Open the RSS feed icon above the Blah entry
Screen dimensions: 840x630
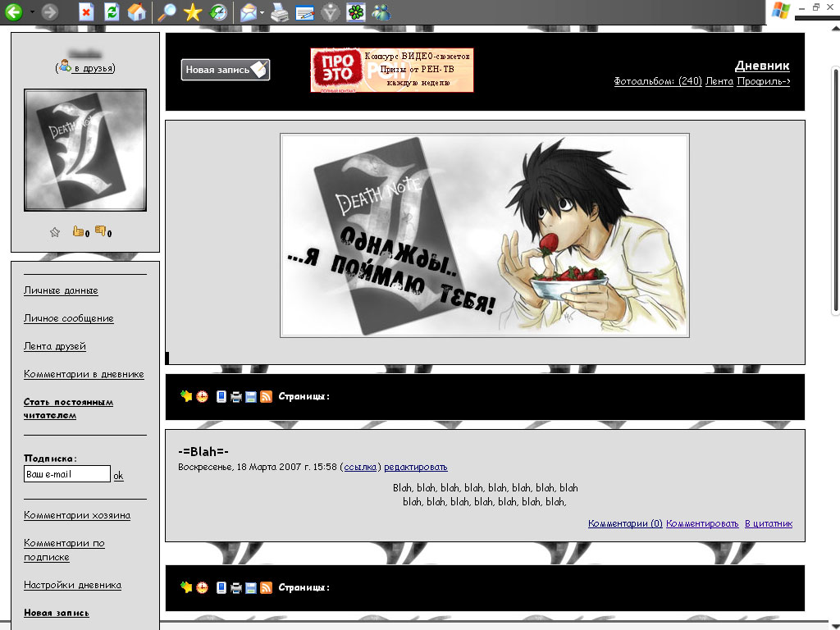click(266, 397)
